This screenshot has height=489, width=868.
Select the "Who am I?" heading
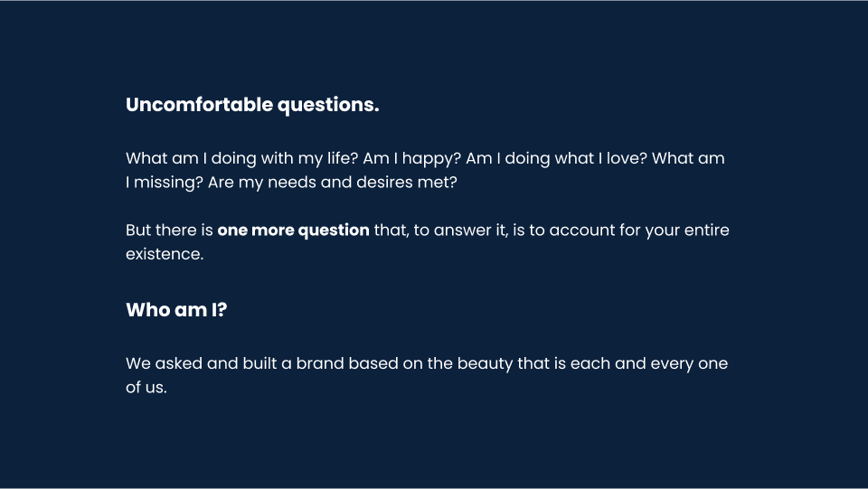176,310
